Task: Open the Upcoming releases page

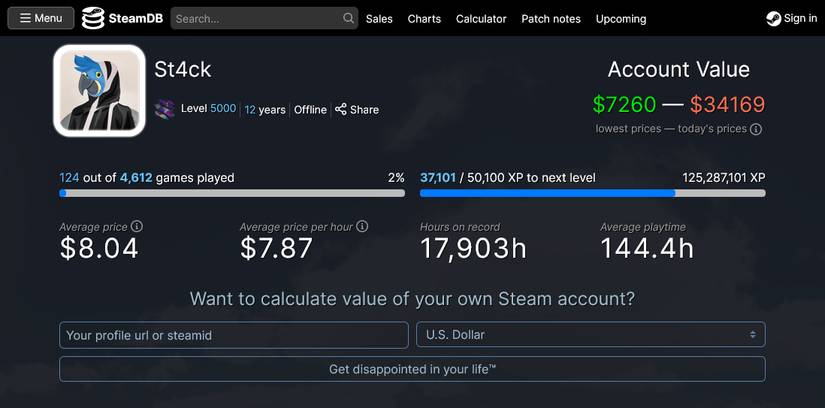Action: pos(621,18)
